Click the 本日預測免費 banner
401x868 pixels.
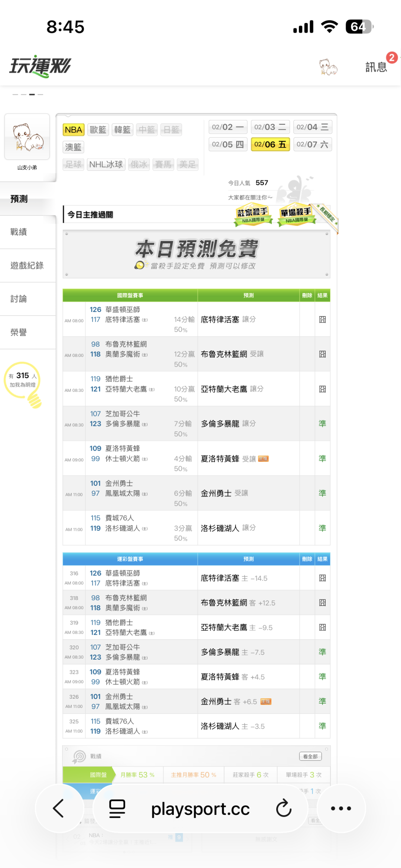pyautogui.click(x=196, y=254)
